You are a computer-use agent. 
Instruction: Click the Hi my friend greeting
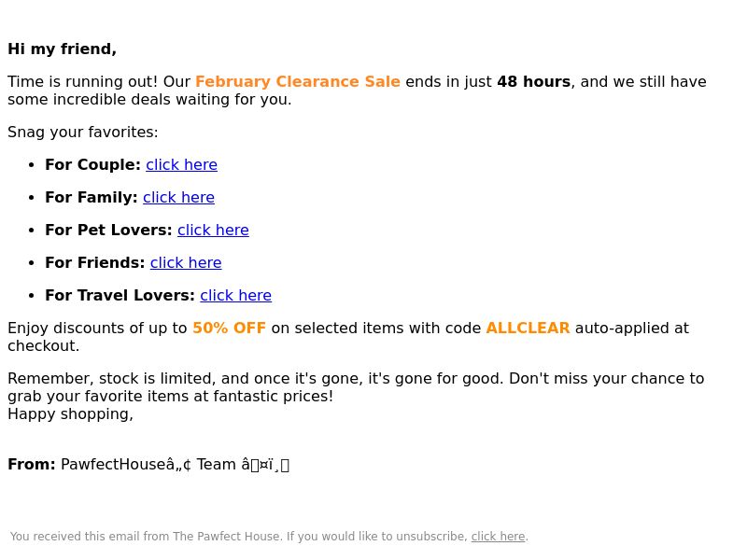tap(62, 49)
